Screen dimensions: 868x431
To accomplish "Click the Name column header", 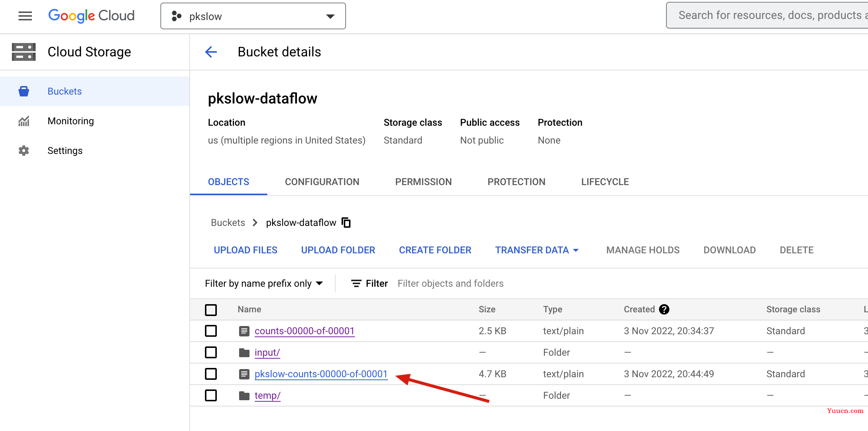I will point(249,309).
